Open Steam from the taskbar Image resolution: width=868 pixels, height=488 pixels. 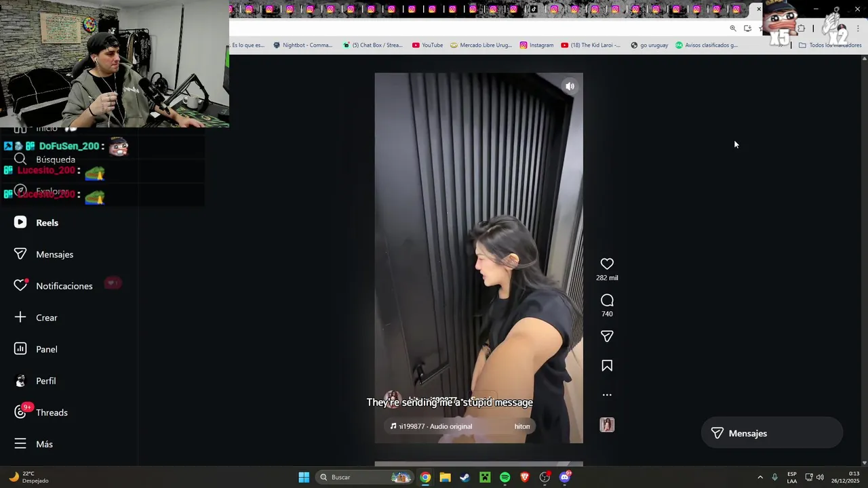pos(465,477)
